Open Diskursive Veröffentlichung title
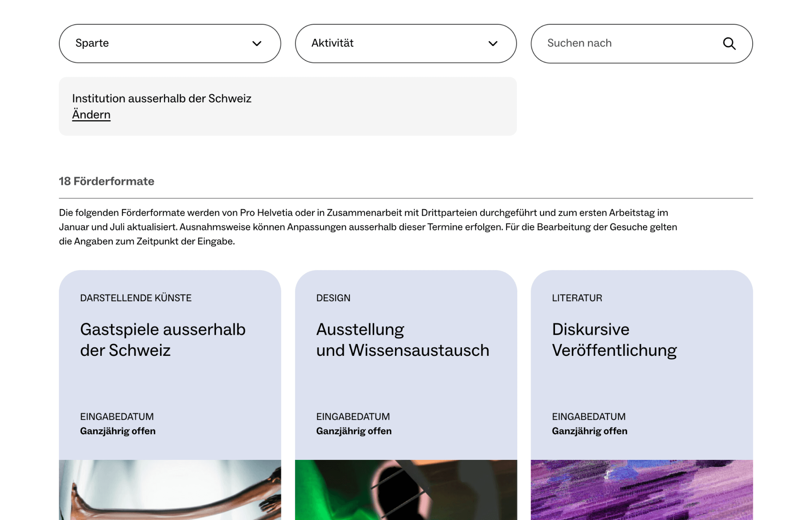This screenshot has height=520, width=812. pos(614,340)
